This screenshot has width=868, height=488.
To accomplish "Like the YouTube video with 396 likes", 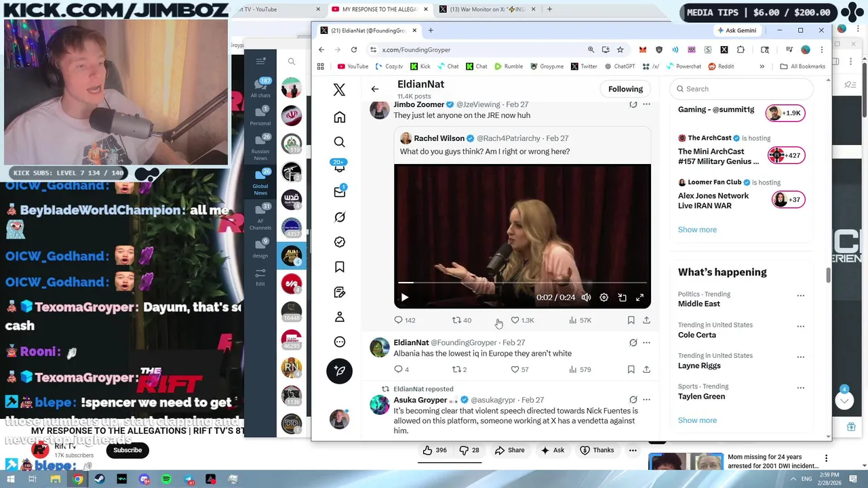I will pos(435,450).
